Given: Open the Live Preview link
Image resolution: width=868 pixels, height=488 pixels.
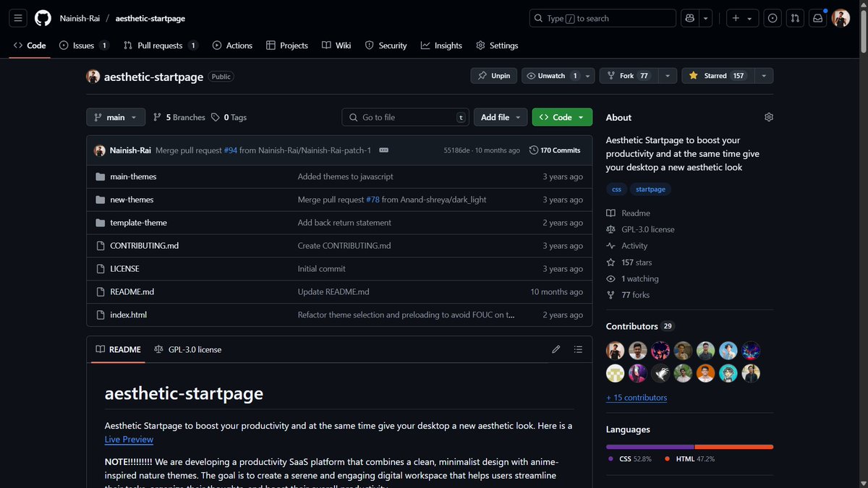Looking at the screenshot, I should (129, 439).
